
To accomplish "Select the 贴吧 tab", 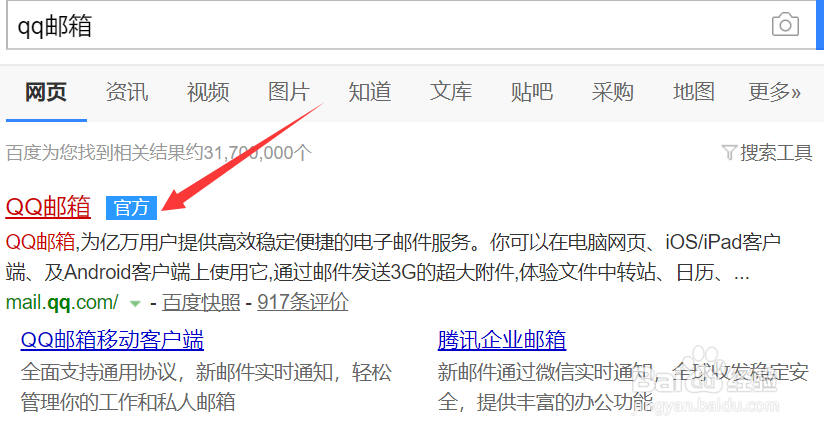I will pos(532,92).
